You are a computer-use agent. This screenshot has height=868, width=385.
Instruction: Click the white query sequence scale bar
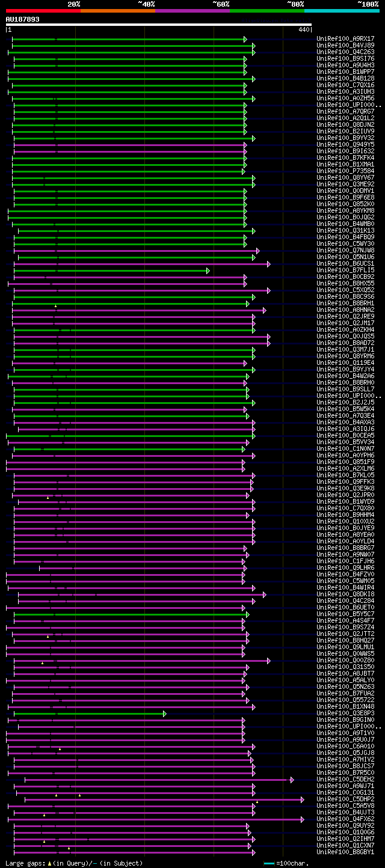coord(159,25)
